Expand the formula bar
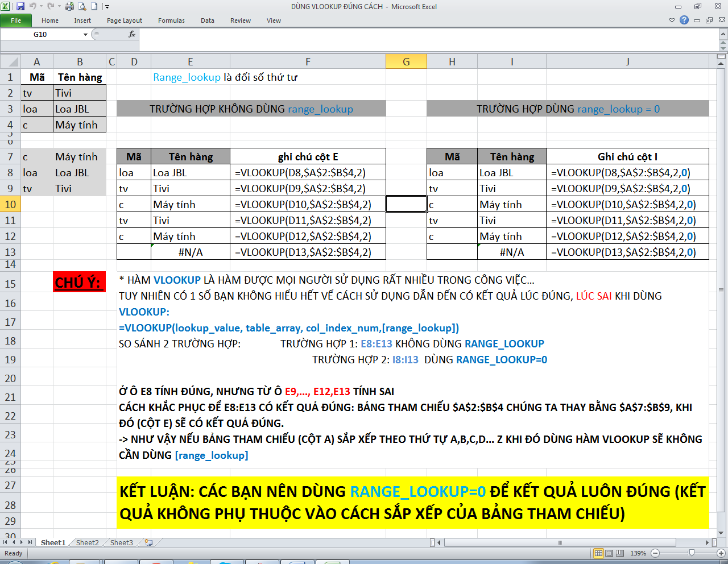 tap(723, 34)
